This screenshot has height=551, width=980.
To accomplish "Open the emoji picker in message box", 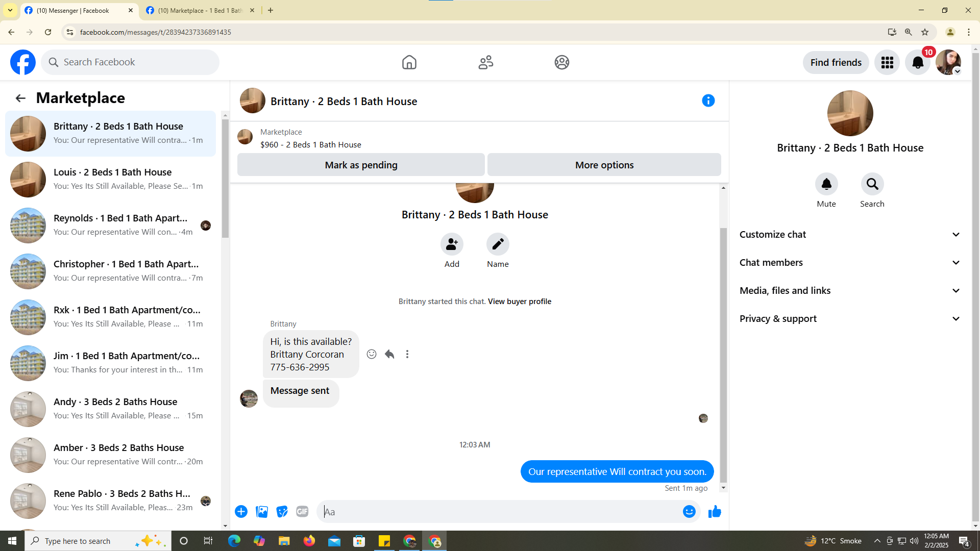I will pyautogui.click(x=689, y=511).
